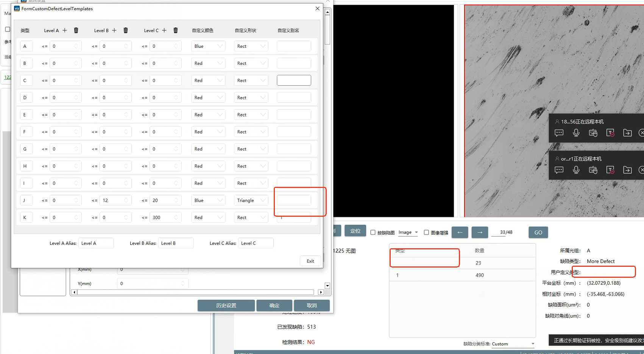Click the X(mm) value field

point(153,269)
